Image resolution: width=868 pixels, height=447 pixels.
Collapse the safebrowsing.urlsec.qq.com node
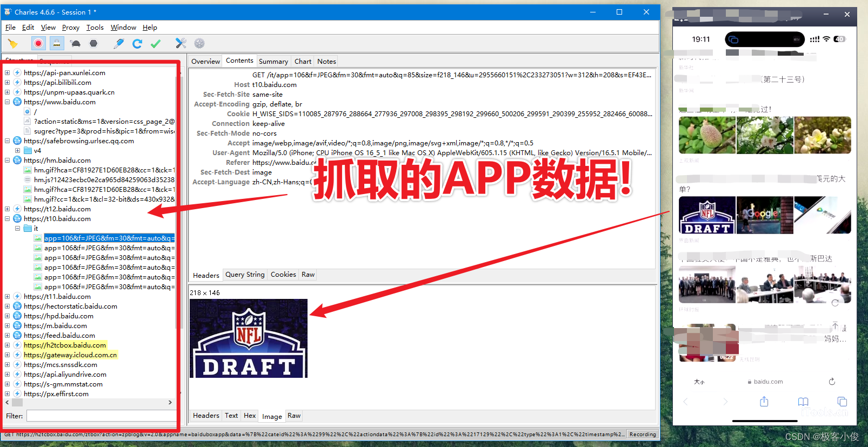click(x=7, y=141)
